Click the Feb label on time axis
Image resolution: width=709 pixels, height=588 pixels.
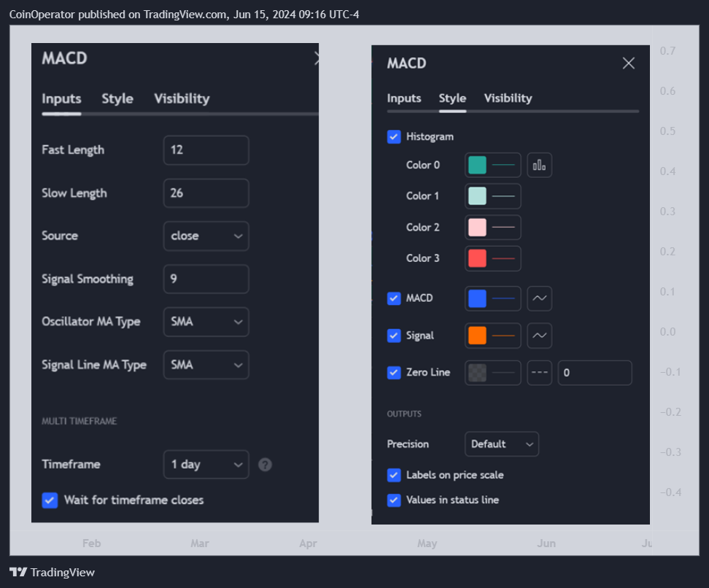click(91, 543)
